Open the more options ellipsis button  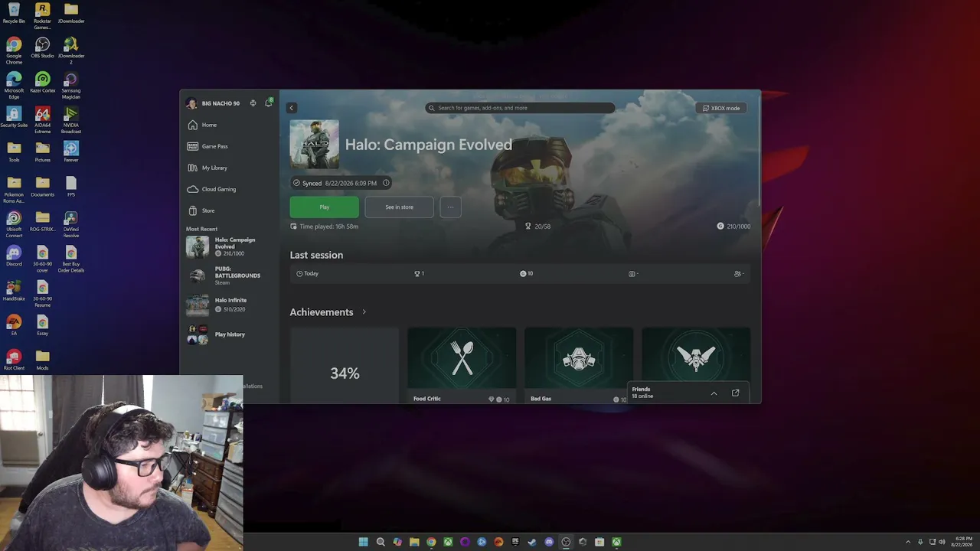[450, 207]
